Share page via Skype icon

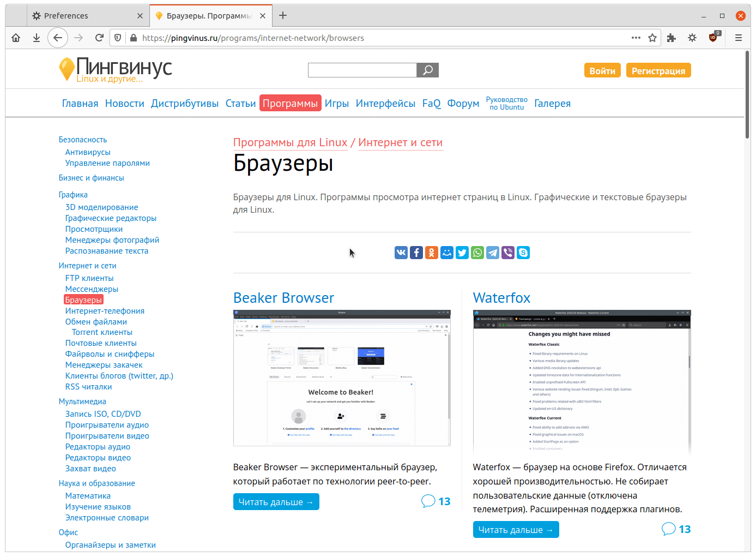(523, 253)
